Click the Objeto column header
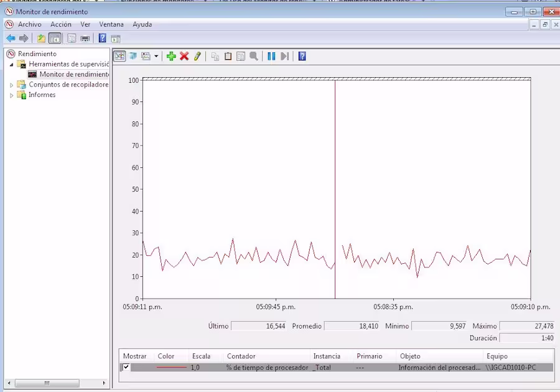The width and height of the screenshot is (560, 392). 410,356
